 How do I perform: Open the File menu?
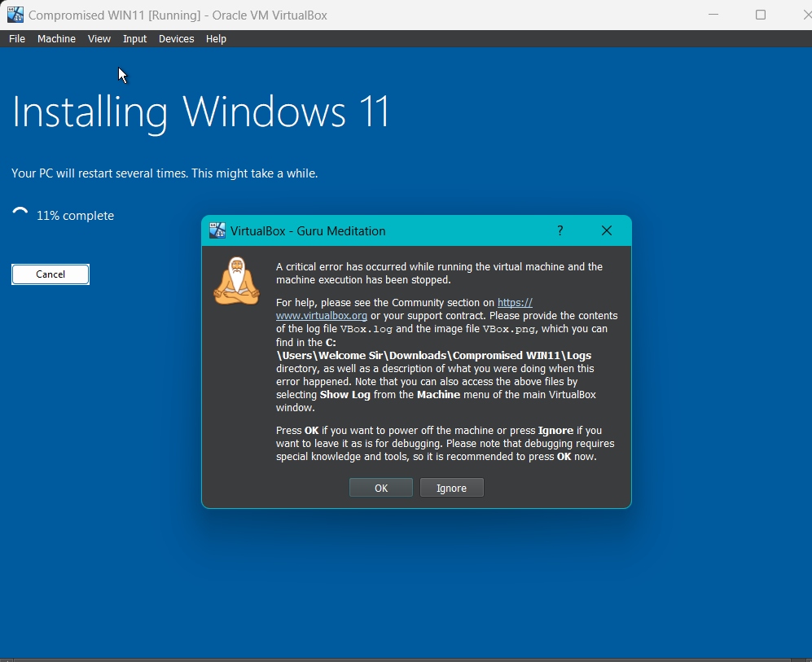tap(16, 39)
